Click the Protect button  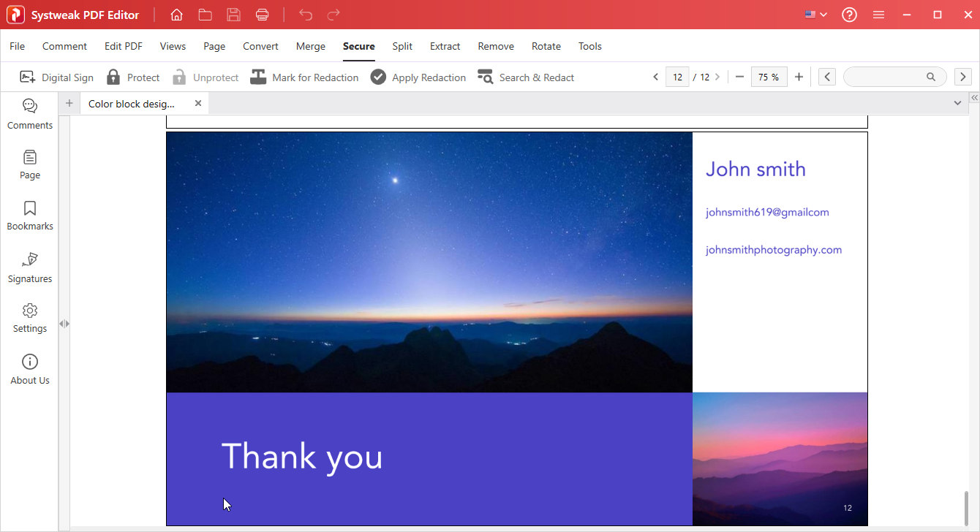(x=133, y=77)
